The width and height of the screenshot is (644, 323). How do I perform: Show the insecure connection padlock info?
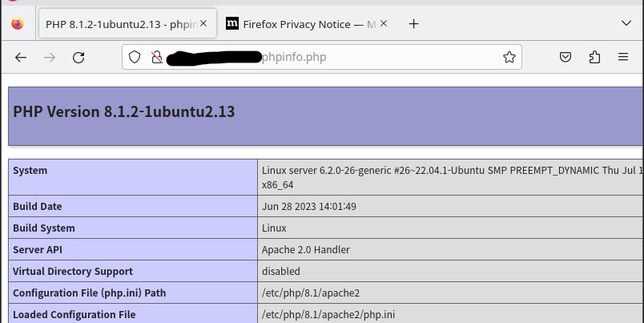point(157,57)
